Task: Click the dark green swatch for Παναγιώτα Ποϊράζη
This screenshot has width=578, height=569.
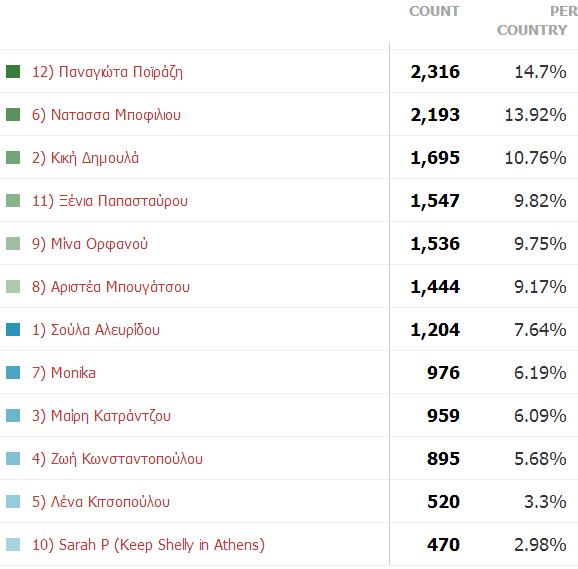Action: [x=13, y=71]
